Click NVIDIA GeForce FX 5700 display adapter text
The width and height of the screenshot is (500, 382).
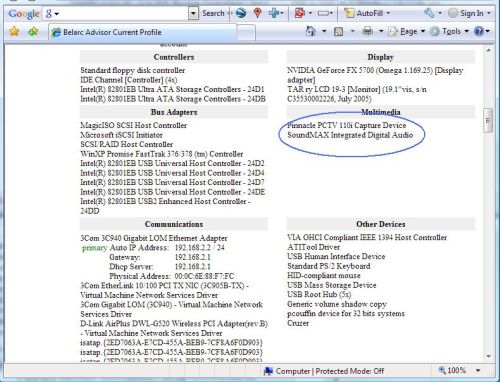[375, 75]
